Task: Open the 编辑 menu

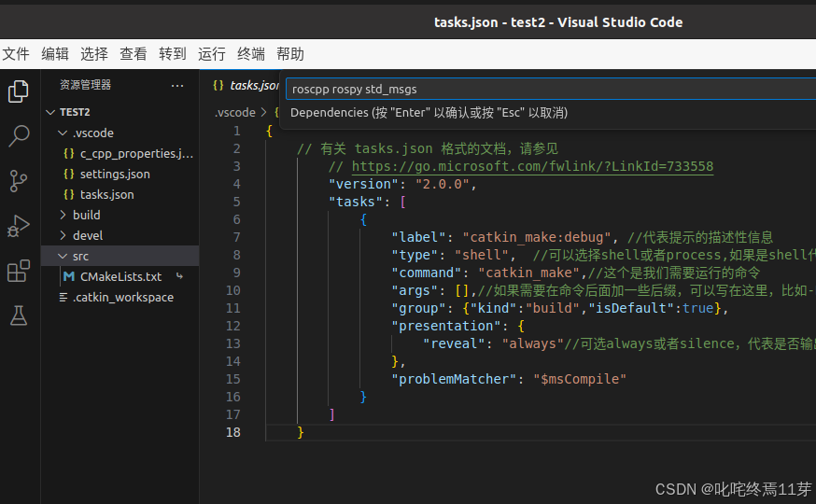Action: pyautogui.click(x=55, y=53)
